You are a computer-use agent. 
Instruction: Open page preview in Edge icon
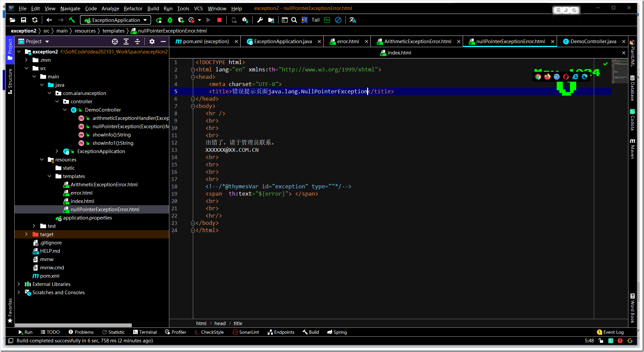pyautogui.click(x=585, y=77)
